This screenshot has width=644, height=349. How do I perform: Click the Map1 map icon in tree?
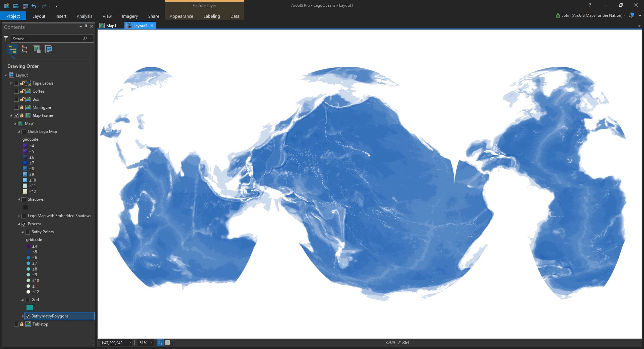click(20, 123)
